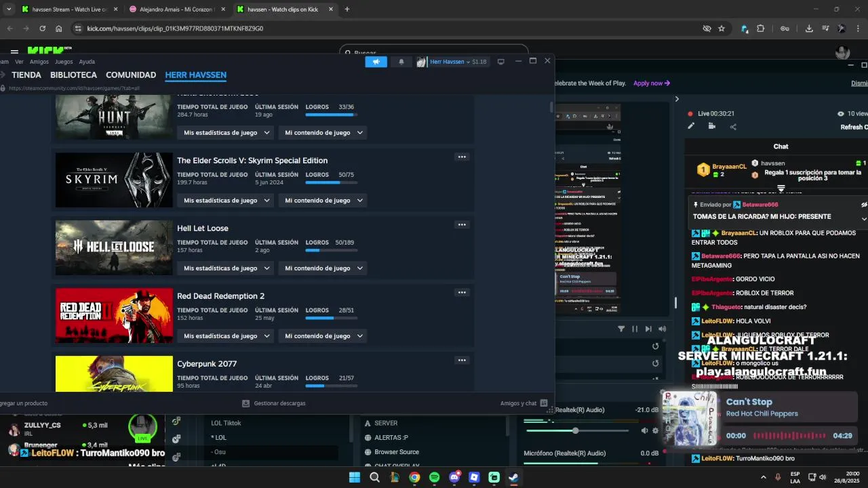Select HERR HAVSSEN profile tab
868x488 pixels.
[x=196, y=75]
